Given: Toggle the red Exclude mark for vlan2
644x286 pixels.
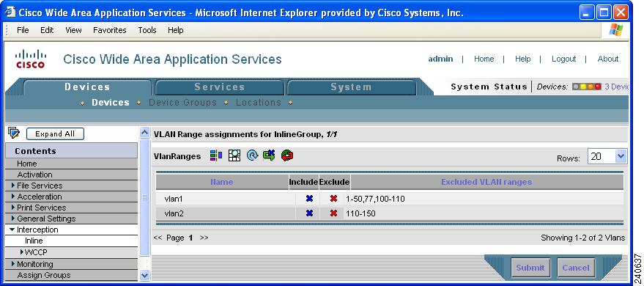Looking at the screenshot, I should (x=333, y=213).
